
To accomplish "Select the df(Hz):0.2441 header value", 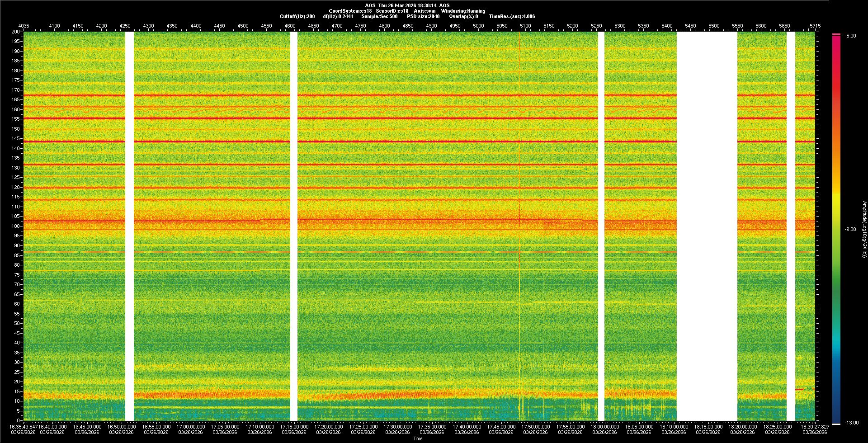I will point(338,16).
